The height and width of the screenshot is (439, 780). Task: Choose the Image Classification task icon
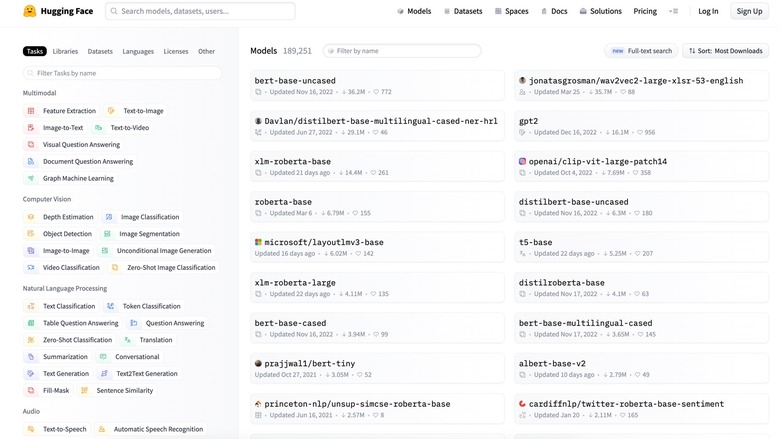click(109, 217)
